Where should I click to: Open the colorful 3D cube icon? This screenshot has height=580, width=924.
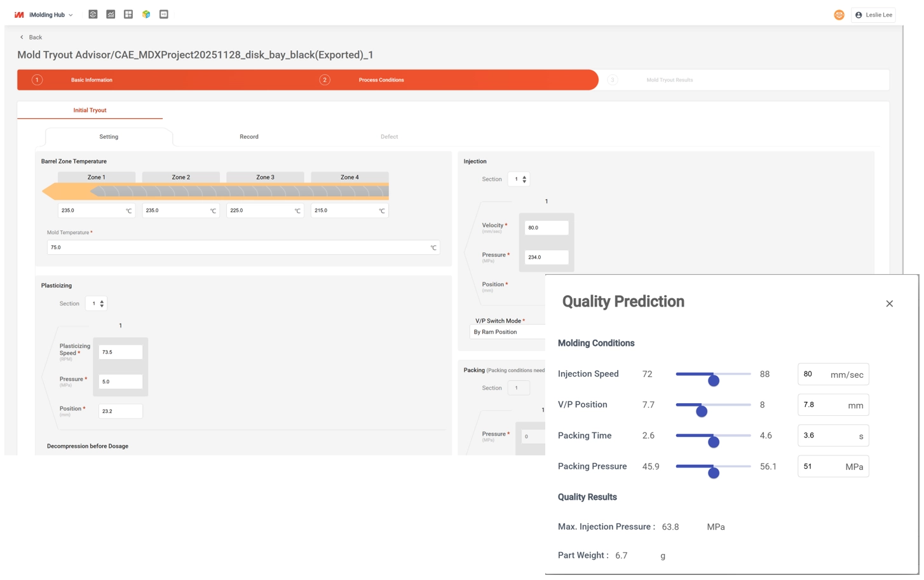tap(146, 14)
